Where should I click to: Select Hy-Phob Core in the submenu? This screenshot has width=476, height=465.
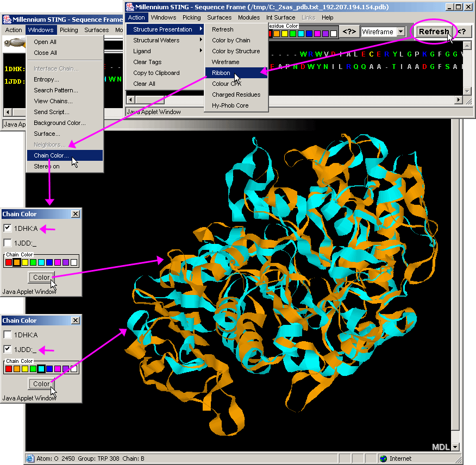[x=236, y=105]
